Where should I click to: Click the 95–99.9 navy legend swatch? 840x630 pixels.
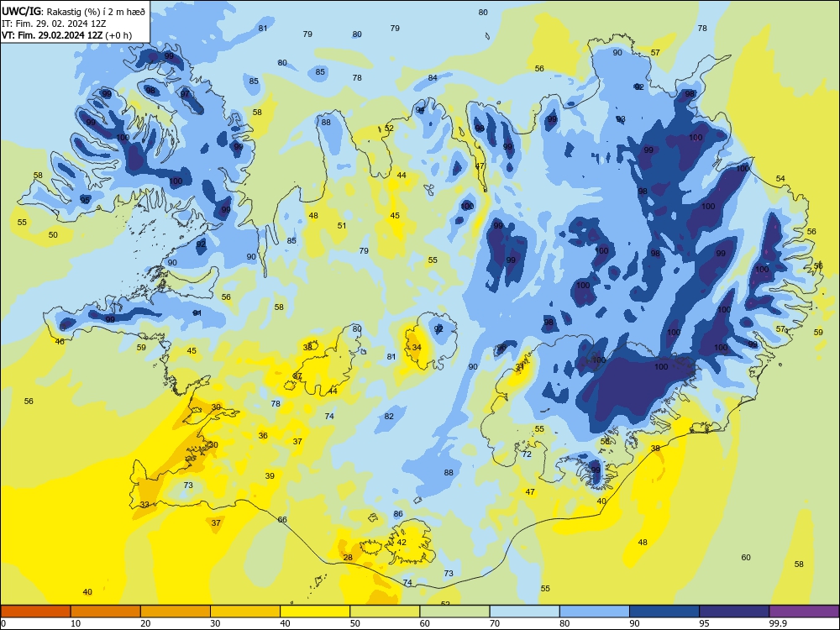click(x=734, y=612)
